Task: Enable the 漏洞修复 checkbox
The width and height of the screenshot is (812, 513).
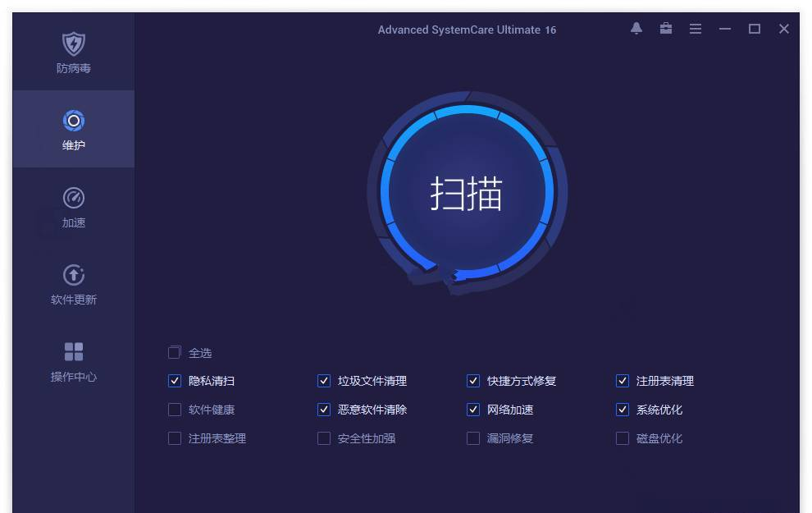Action: point(472,438)
